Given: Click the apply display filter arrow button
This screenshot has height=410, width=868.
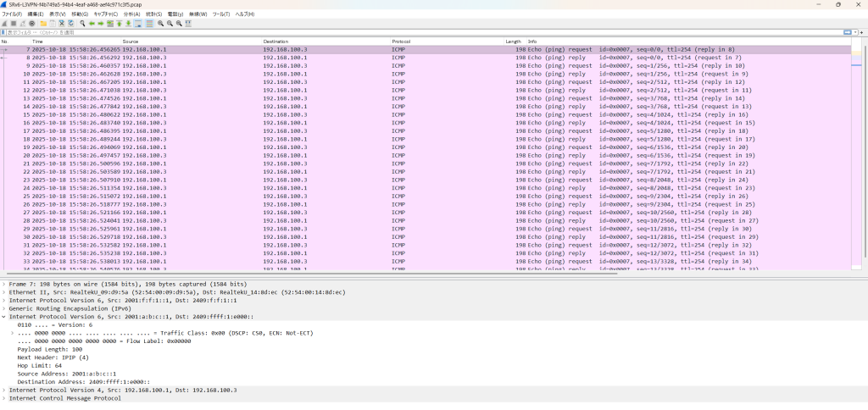Looking at the screenshot, I should tap(848, 32).
